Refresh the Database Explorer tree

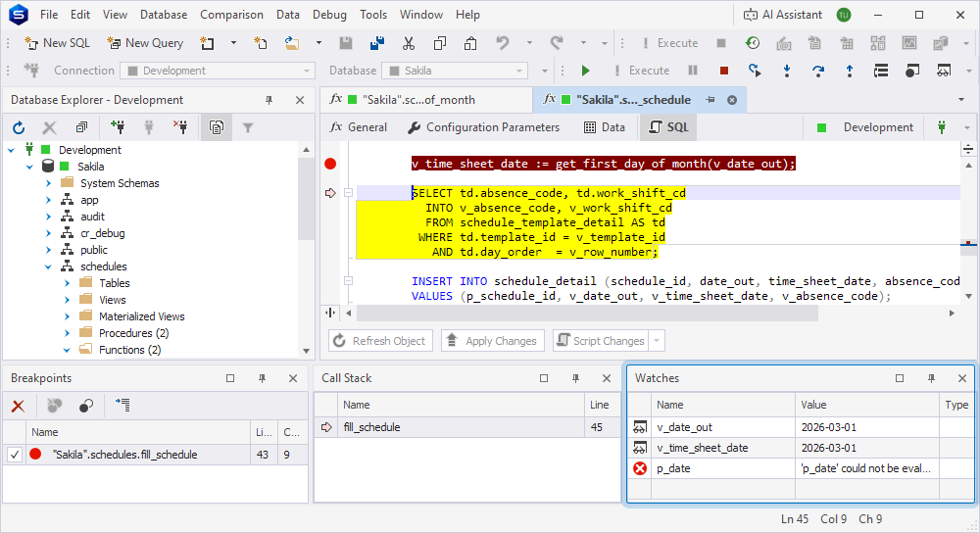coord(19,128)
